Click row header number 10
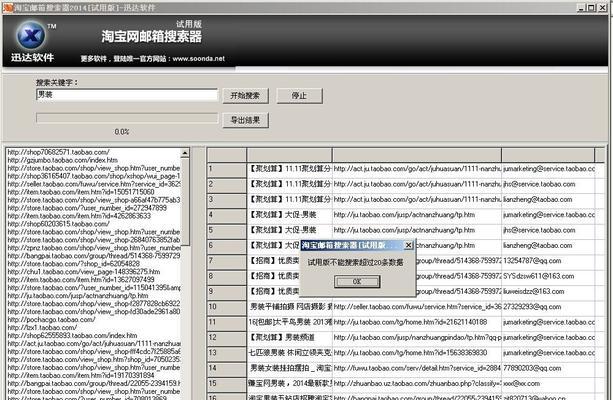Viewport: 613px width, 400px height. tap(227, 307)
